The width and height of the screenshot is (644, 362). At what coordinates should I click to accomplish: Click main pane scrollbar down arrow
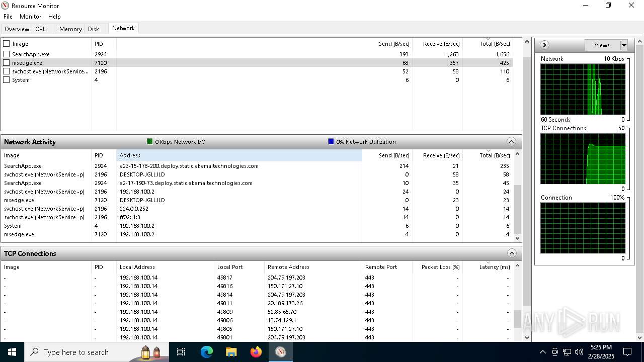click(x=527, y=338)
